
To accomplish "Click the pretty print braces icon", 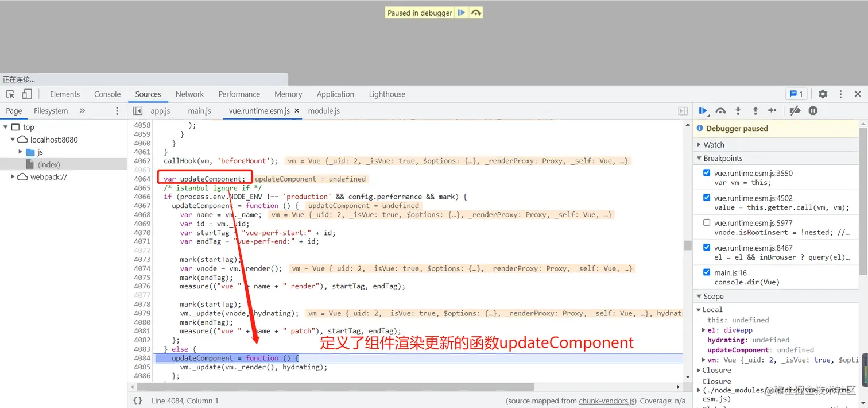I will tap(138, 401).
